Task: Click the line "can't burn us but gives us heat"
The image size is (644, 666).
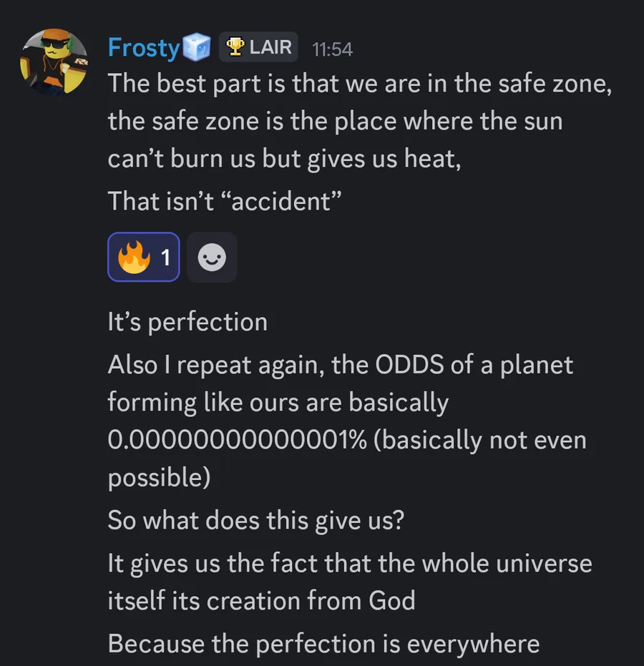Action: (284, 159)
